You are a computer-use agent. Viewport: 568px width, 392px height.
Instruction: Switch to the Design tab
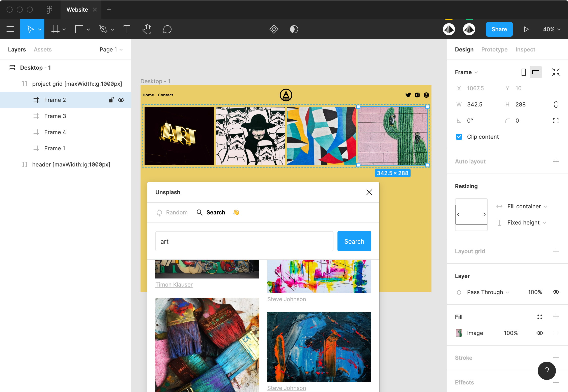click(464, 49)
